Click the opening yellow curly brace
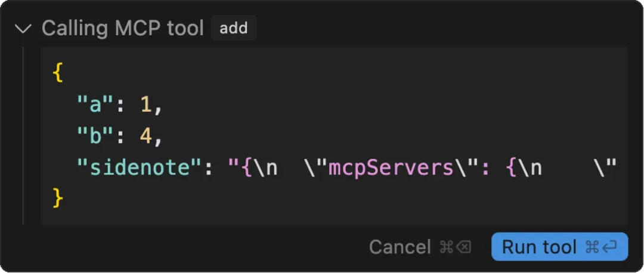Screen dimensions: 644x273 [57, 73]
